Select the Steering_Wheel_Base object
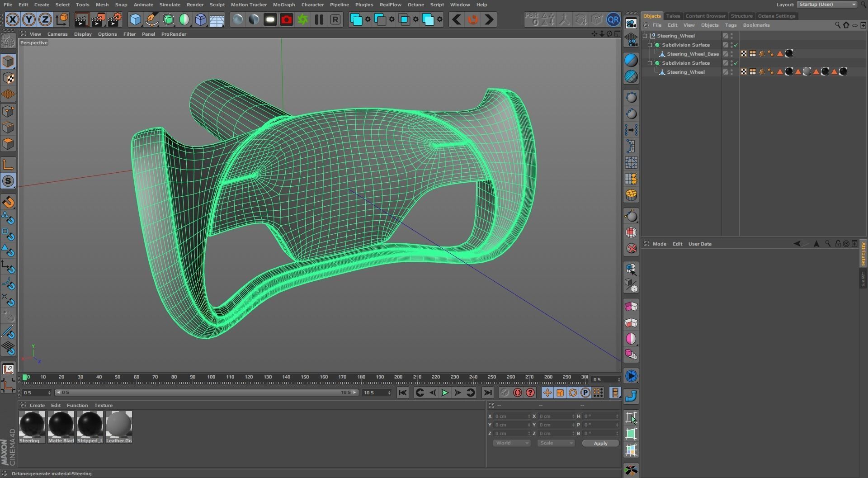This screenshot has height=478, width=868. point(693,54)
